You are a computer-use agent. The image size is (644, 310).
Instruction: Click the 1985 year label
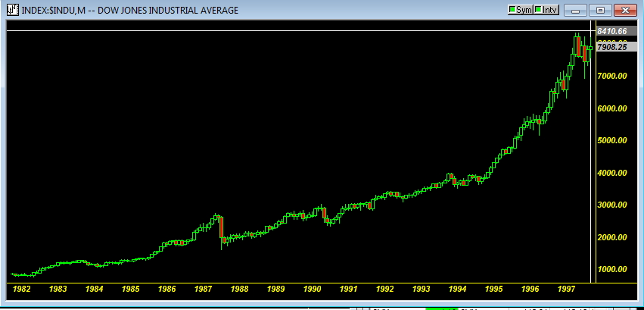[x=130, y=289]
